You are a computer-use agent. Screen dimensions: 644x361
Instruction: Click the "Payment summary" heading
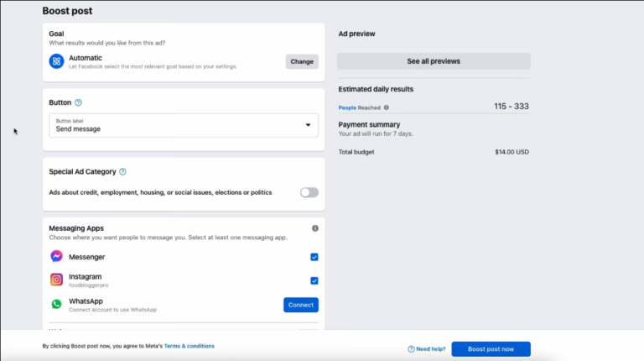pyautogui.click(x=369, y=124)
